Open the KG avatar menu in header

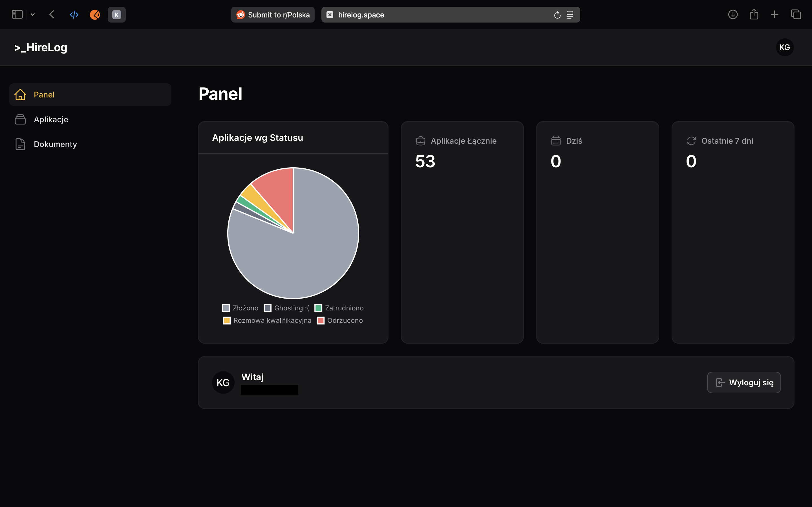coord(784,47)
